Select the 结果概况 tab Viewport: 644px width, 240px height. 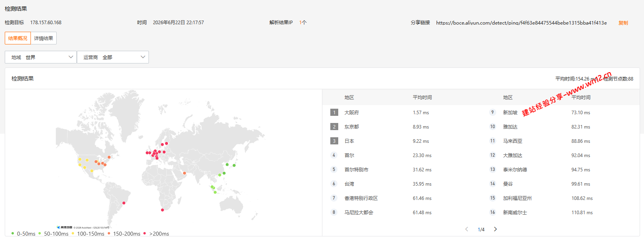pos(18,38)
